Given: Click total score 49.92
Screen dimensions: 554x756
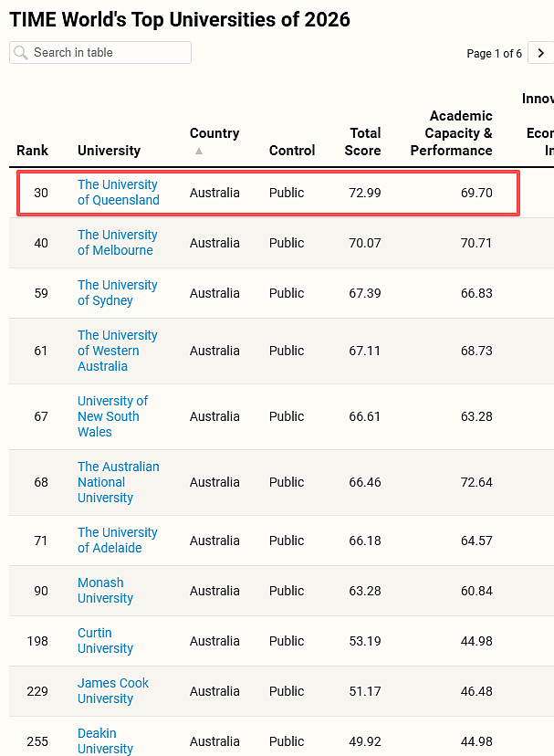Looking at the screenshot, I should pos(365,741).
